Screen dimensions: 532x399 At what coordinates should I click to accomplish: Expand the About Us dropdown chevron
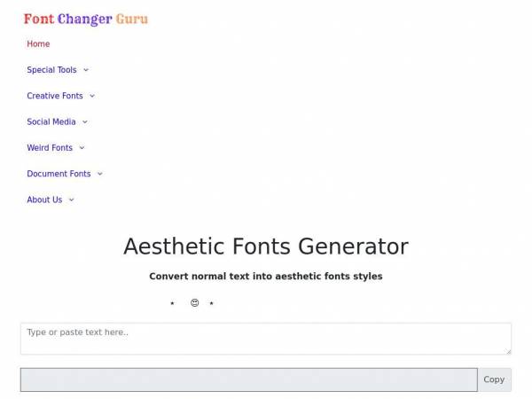coord(71,199)
